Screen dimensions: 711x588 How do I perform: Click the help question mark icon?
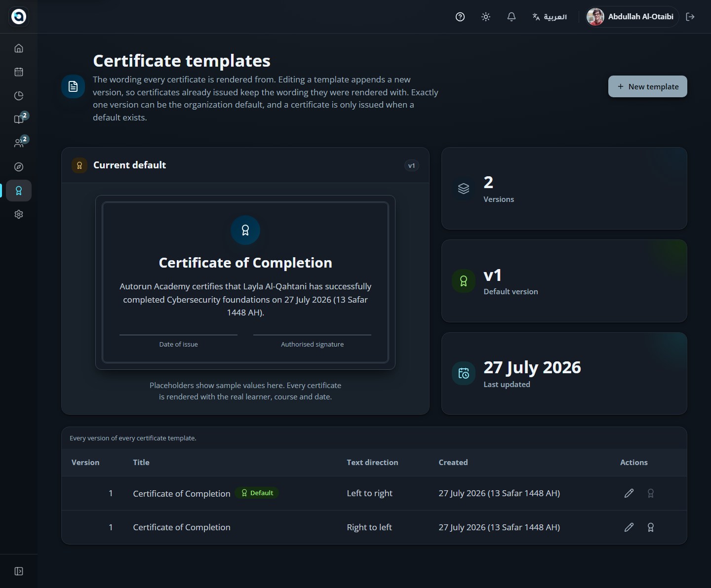(460, 17)
